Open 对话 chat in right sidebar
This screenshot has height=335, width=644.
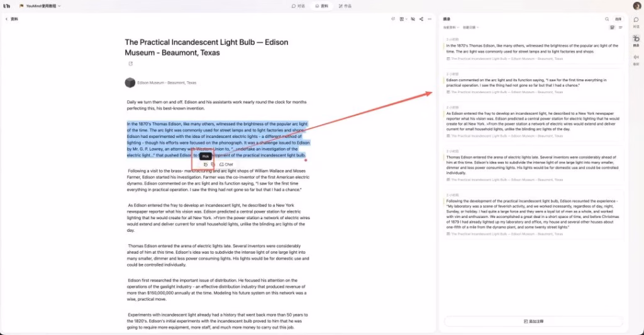tap(636, 21)
